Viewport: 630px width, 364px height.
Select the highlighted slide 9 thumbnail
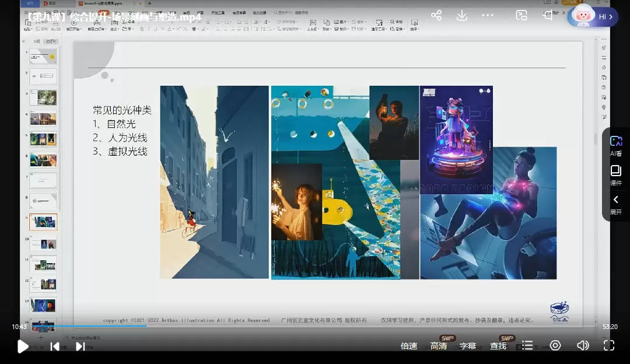tap(43, 222)
